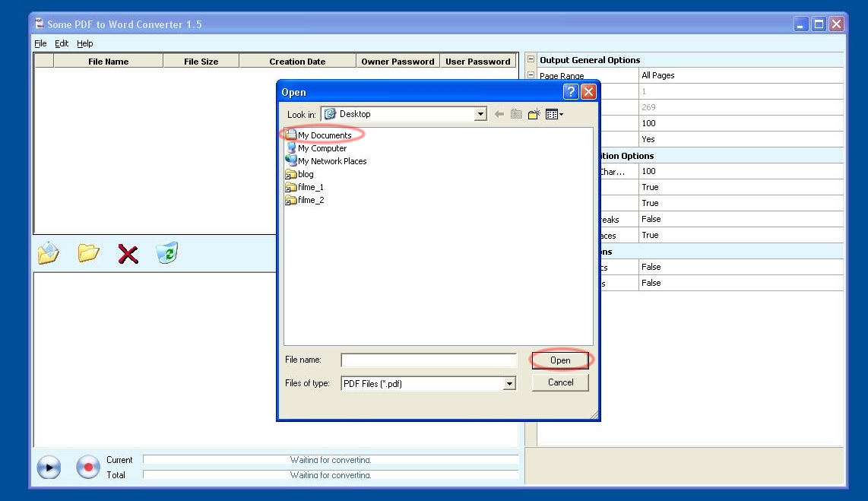
Task: Expand the Files of type dropdown
Action: (x=509, y=384)
